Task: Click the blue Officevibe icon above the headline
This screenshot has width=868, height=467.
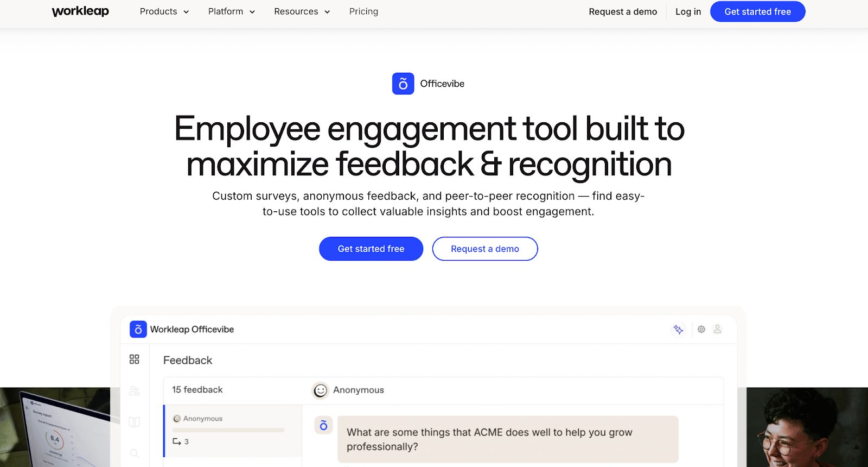Action: tap(403, 84)
